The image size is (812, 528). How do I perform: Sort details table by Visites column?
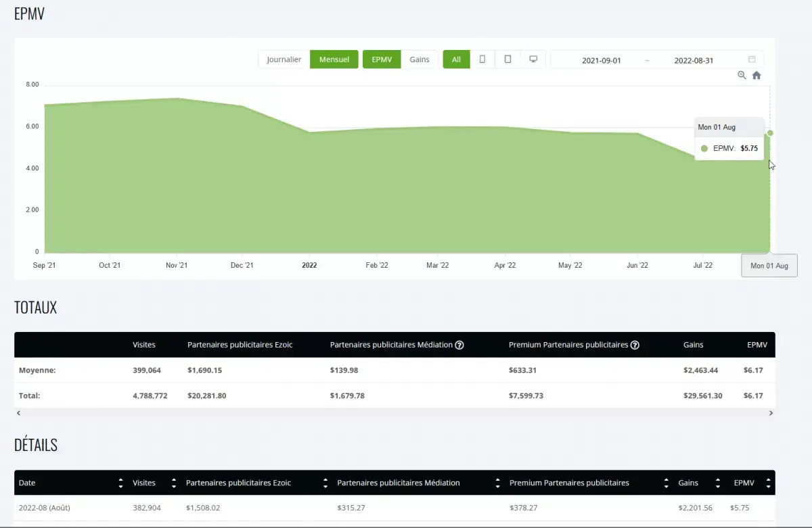point(174,483)
